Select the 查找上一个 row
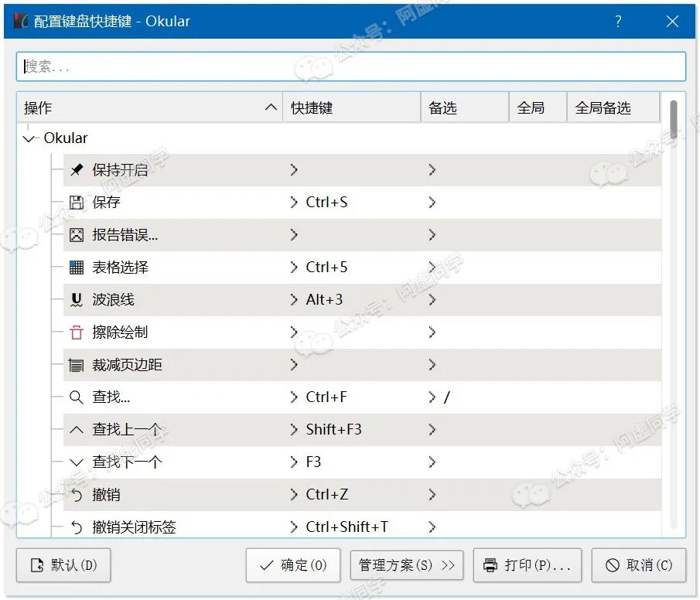Screen dimensions: 700x600 coord(362,429)
